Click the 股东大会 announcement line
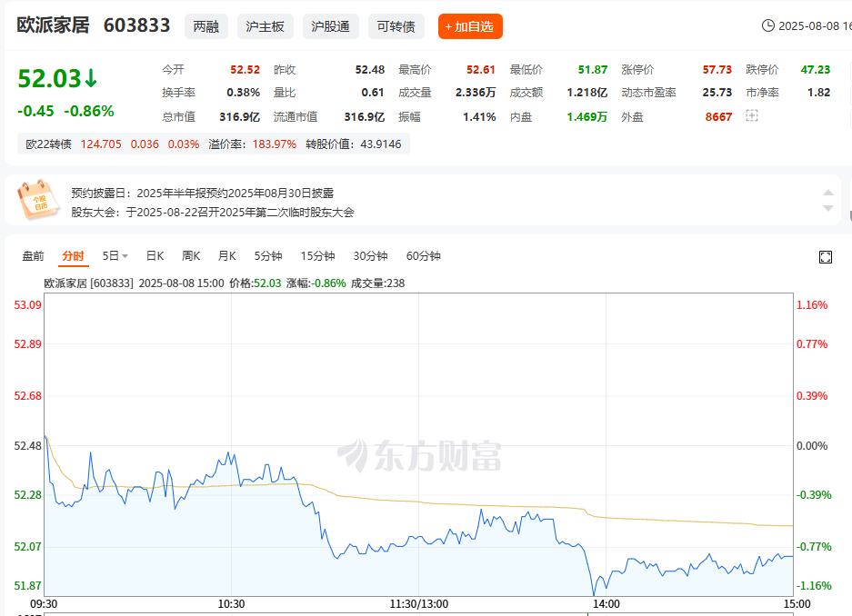Viewport: 852px width, 616px height. click(213, 213)
